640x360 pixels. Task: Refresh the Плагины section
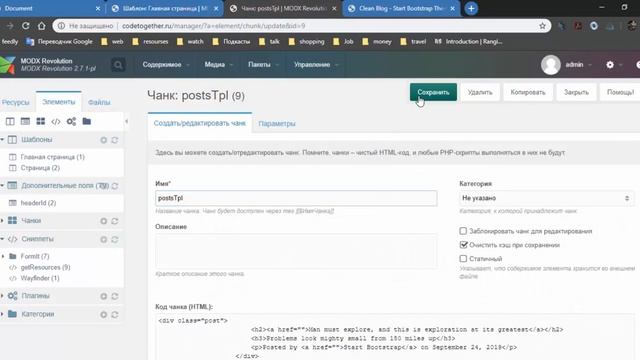click(115, 296)
